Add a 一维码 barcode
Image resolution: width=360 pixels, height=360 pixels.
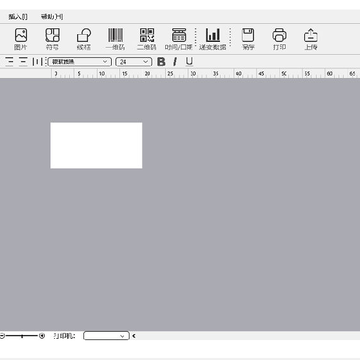point(115,39)
